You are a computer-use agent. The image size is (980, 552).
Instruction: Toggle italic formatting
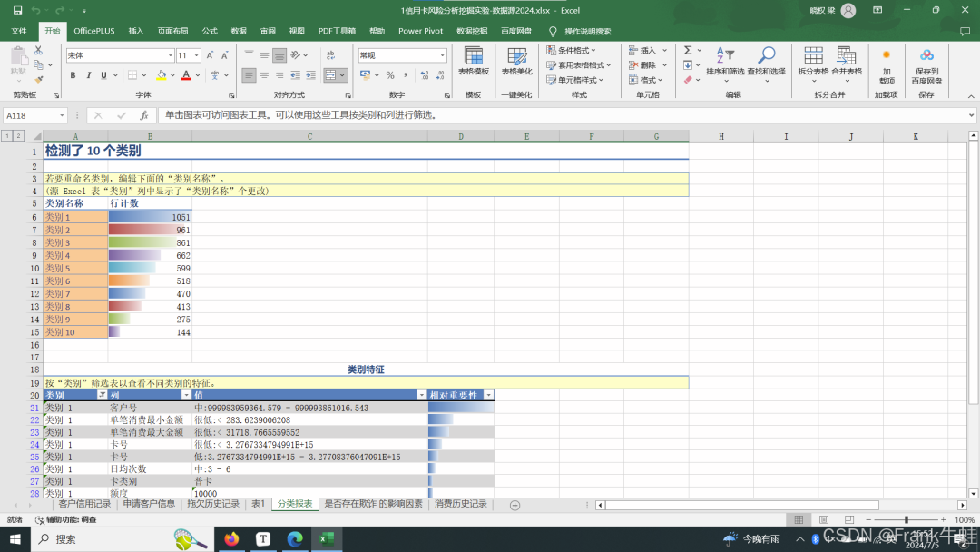click(x=86, y=75)
